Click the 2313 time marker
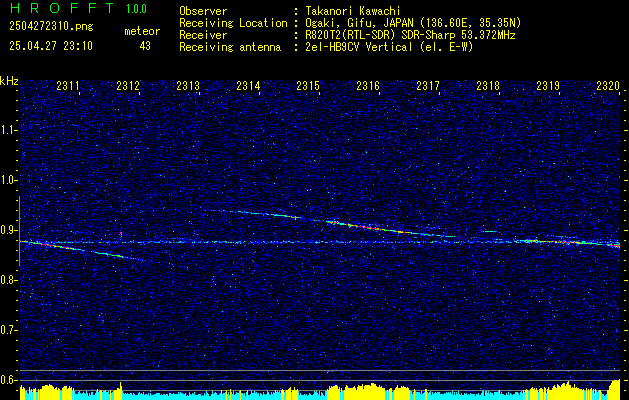The image size is (629, 400). [188, 85]
